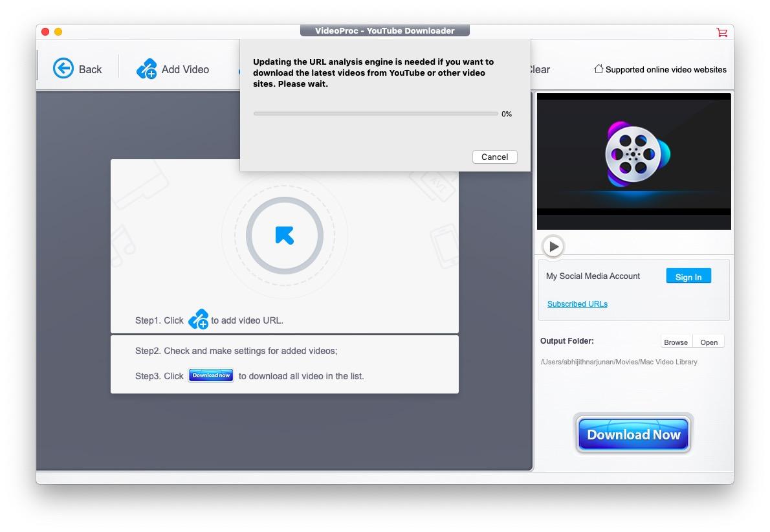The width and height of the screenshot is (770, 532).
Task: Open the Subscribed URLs link
Action: 577,304
